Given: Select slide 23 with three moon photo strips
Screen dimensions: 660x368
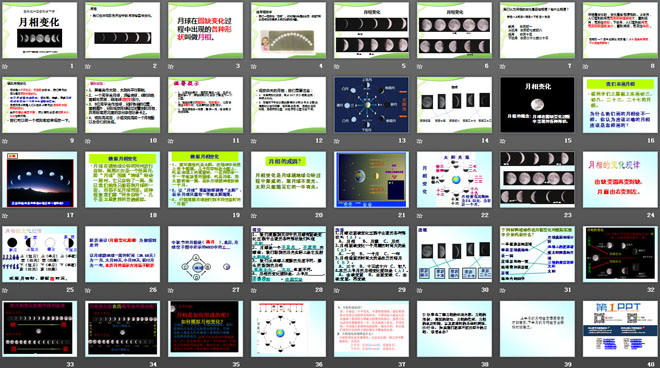Looking at the screenshot, I should coord(538,179).
